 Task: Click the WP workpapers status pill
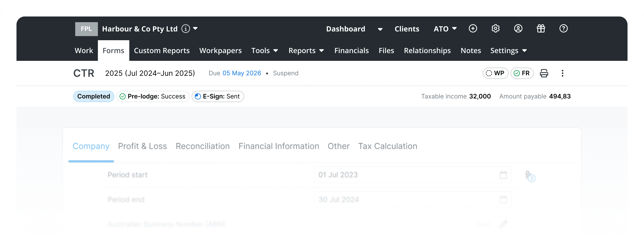point(495,73)
